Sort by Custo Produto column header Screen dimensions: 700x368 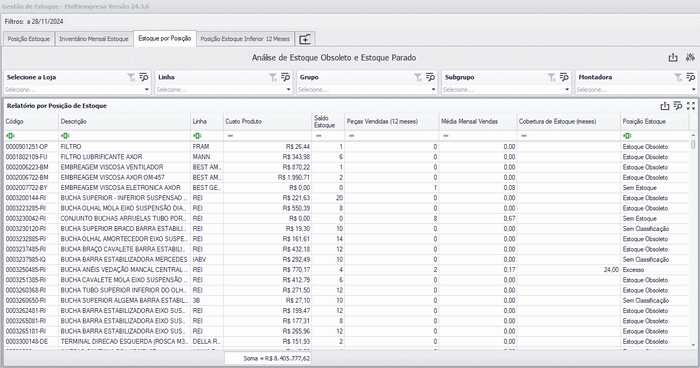267,121
